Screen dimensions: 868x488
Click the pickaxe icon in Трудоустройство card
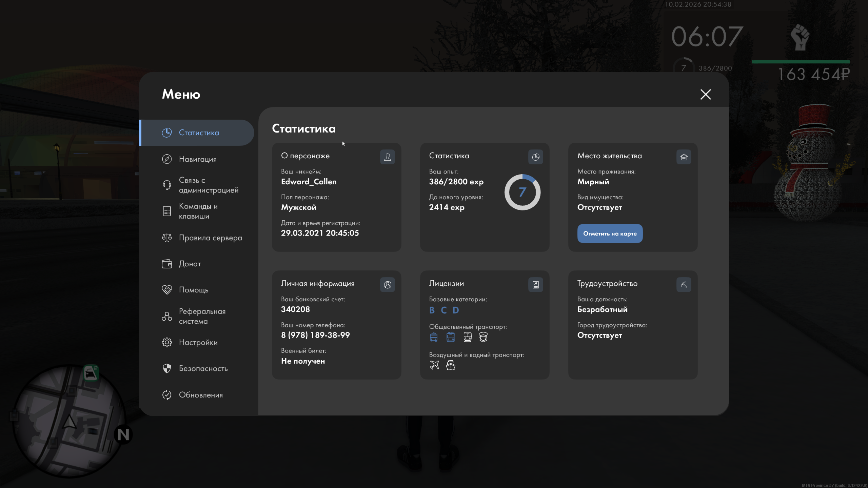tap(684, 285)
